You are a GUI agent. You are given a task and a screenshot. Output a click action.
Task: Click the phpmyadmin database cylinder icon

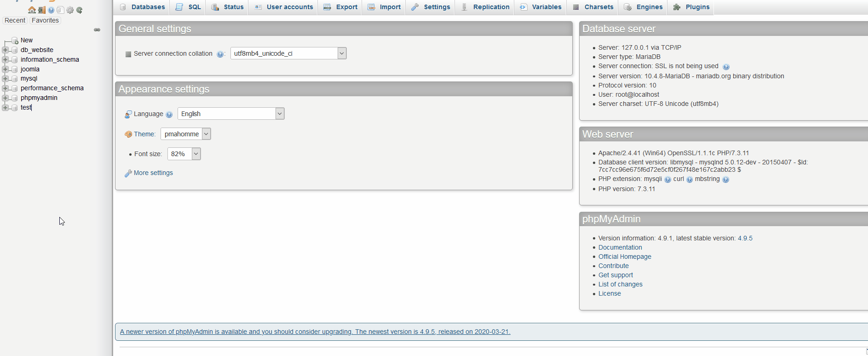[x=15, y=98]
